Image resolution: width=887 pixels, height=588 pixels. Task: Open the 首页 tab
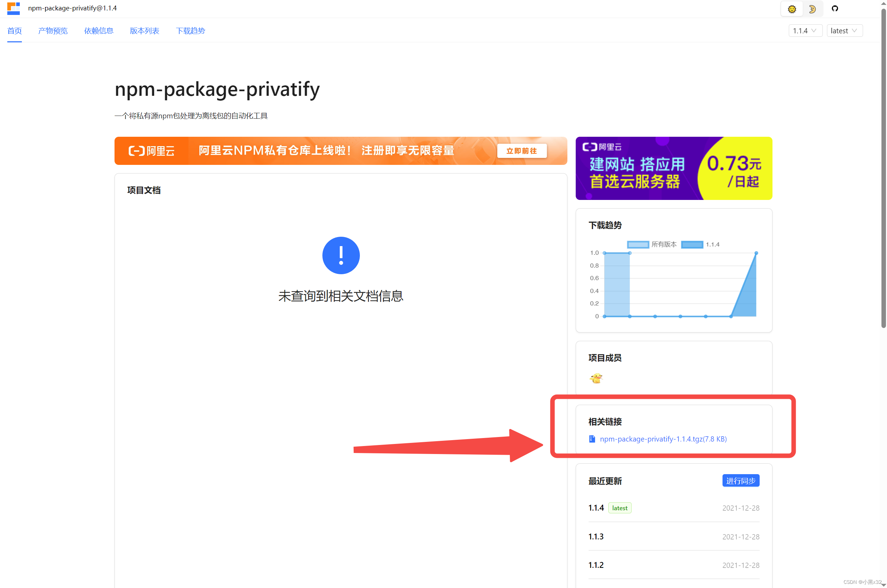[x=15, y=31]
